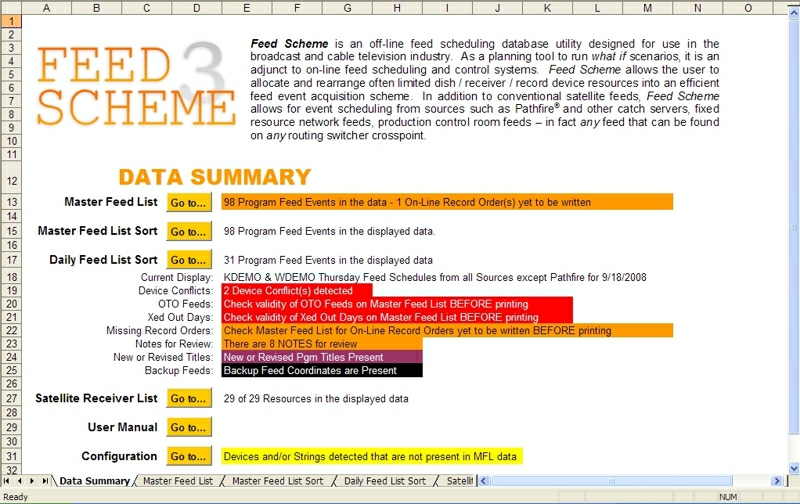Viewport: 800px width, 504px height.
Task: Click the 'Xed Out Days:' label
Action: coord(180,317)
